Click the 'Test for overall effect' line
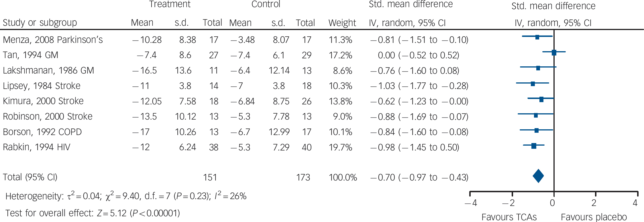The width and height of the screenshot is (644, 222). [x=93, y=213]
